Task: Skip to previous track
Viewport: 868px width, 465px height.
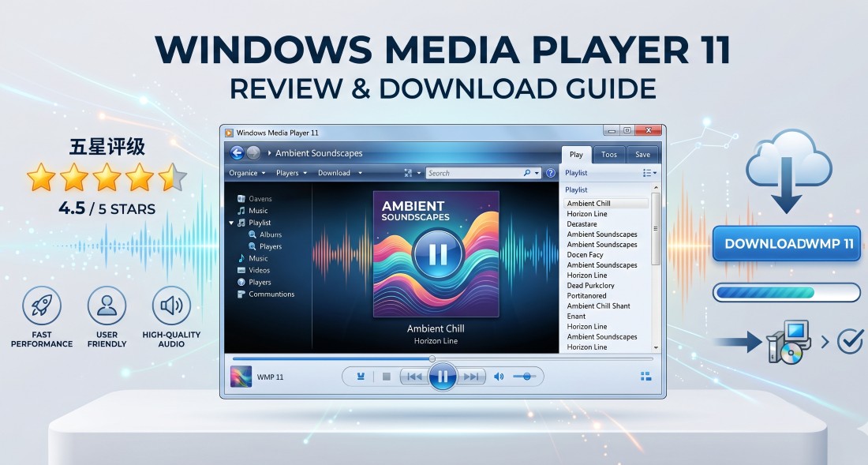Action: (413, 377)
